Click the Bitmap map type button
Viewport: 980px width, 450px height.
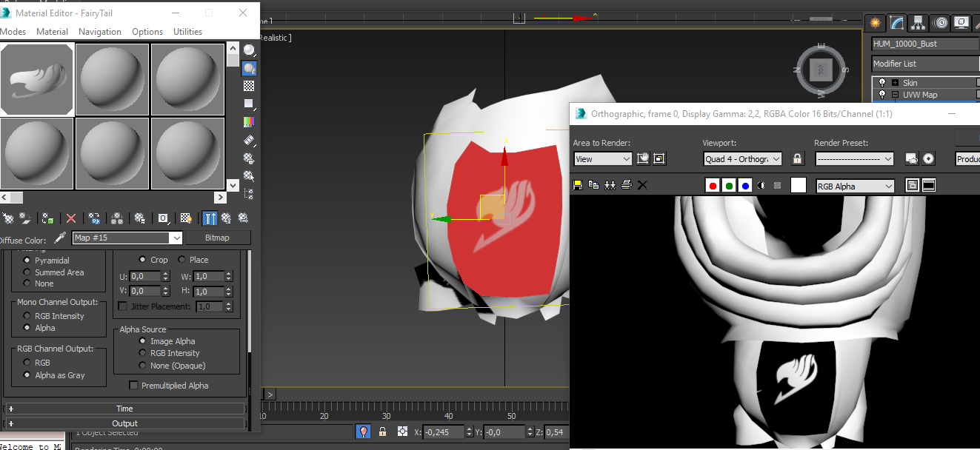pyautogui.click(x=217, y=238)
